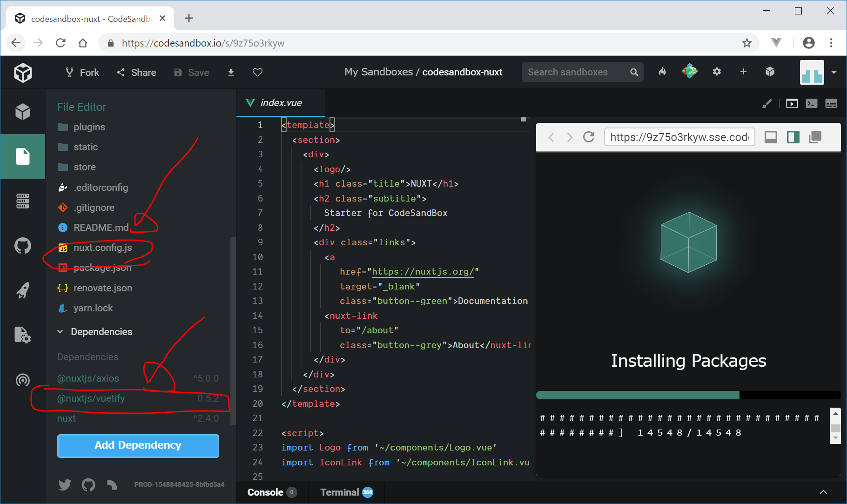Image resolution: width=847 pixels, height=504 pixels.
Task: Click the search magnifier icon
Action: (634, 72)
